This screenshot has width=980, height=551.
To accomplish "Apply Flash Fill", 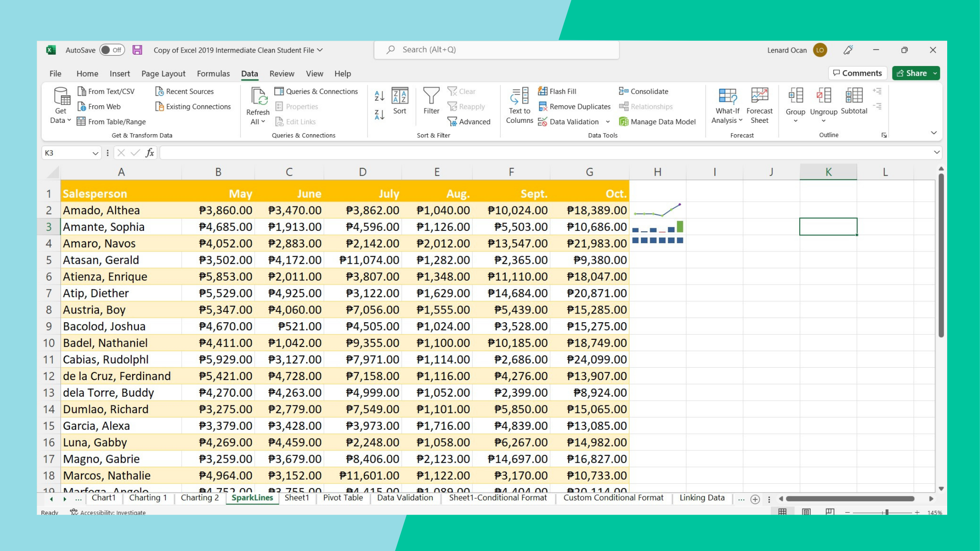I will 557,91.
